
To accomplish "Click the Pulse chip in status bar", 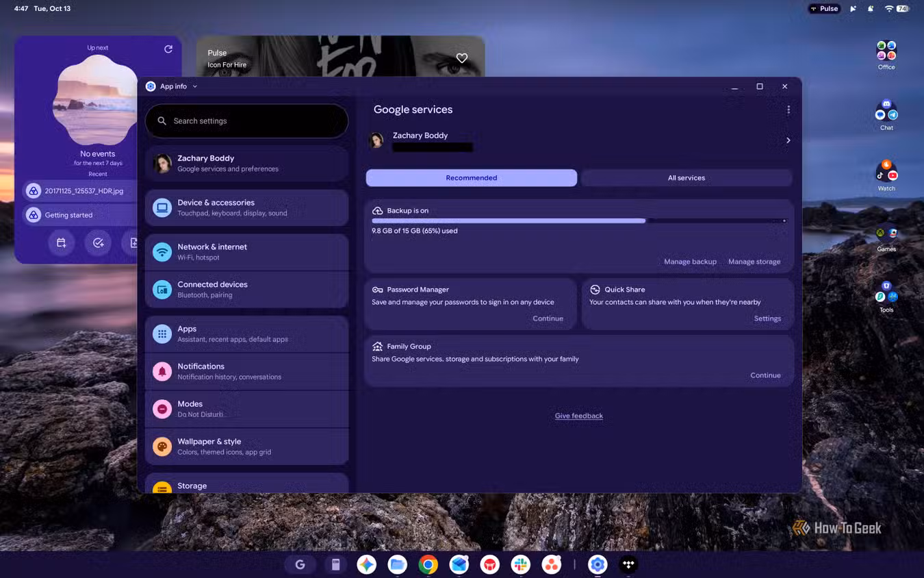I will [824, 9].
